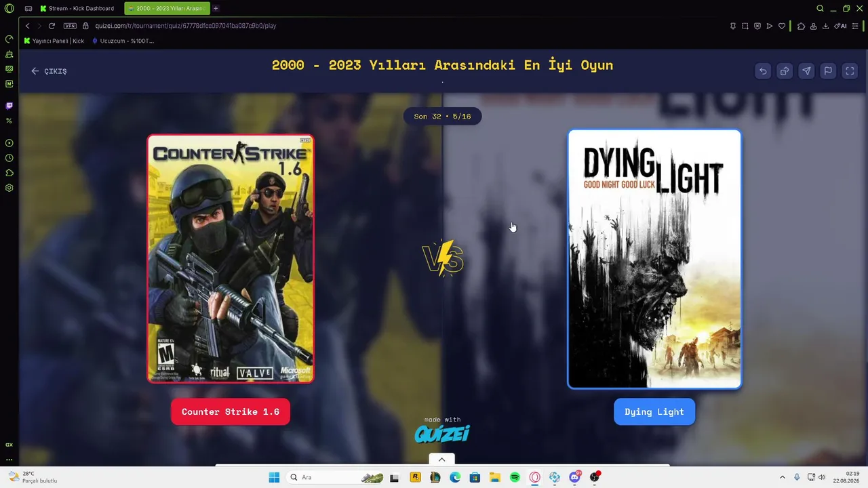Screen dimensions: 868x488
Task: Open the sidebar three-dots more menu
Action: (9, 460)
